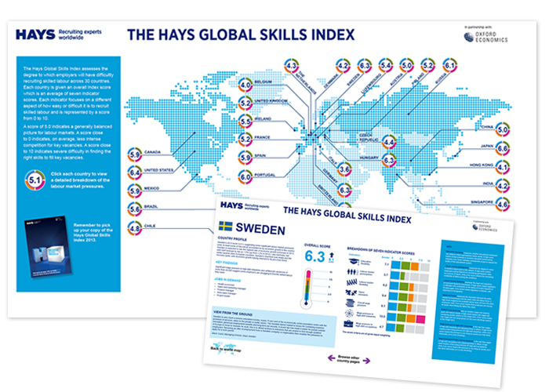Open the United States 6.4 score badge
The image size is (549, 392).
pos(134,171)
